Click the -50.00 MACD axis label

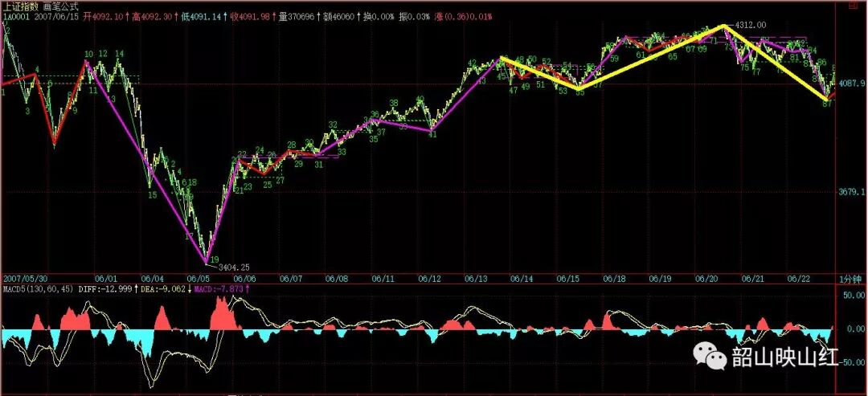point(853,362)
